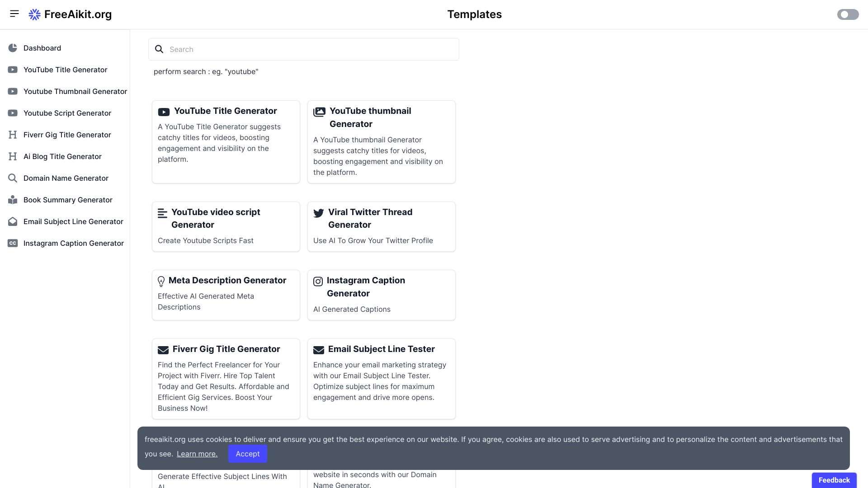Toggle the dark mode switch at top right
The image size is (868, 488).
(x=848, y=14)
